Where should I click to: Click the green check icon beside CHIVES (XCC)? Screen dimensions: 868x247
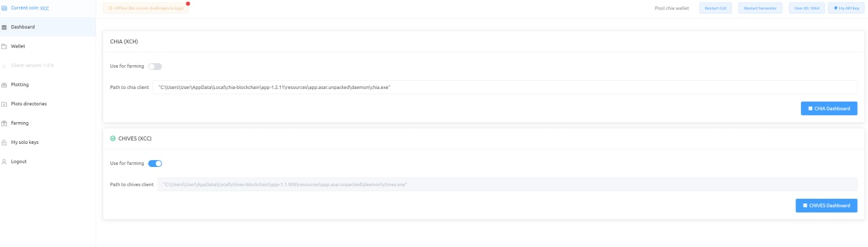click(x=113, y=138)
